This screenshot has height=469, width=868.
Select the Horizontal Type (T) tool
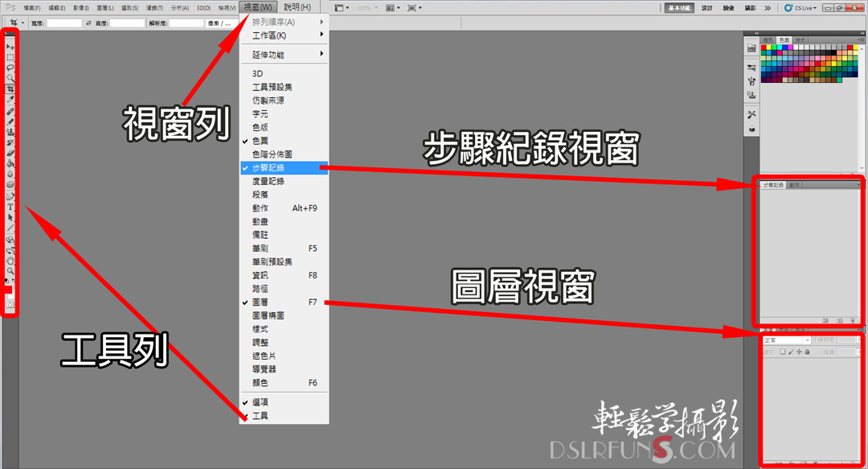tap(10, 207)
